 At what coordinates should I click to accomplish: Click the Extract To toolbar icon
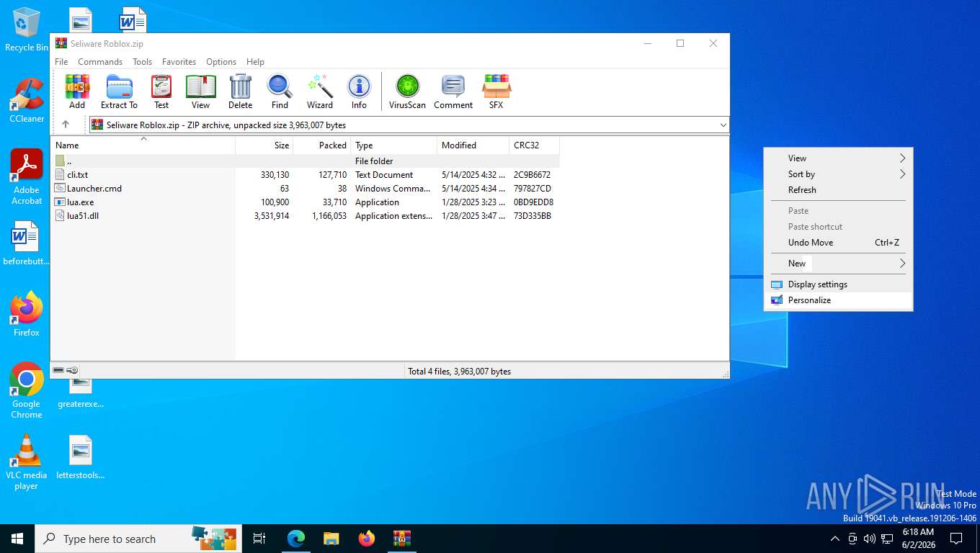pyautogui.click(x=119, y=91)
